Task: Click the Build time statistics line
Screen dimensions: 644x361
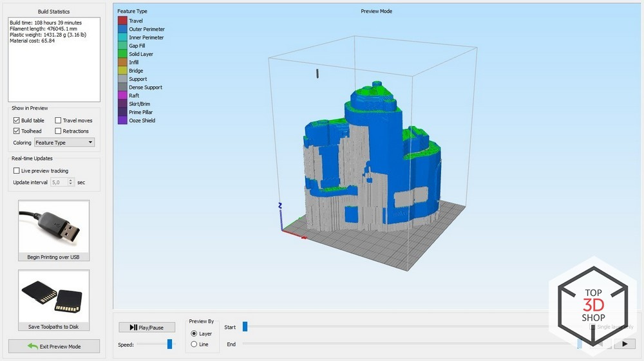Action: tap(46, 23)
